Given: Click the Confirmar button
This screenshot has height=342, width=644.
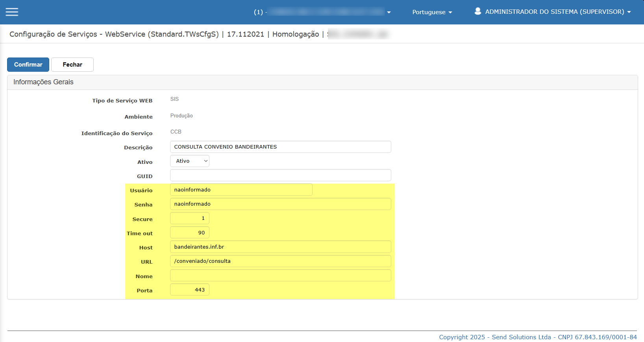Looking at the screenshot, I should [x=28, y=65].
